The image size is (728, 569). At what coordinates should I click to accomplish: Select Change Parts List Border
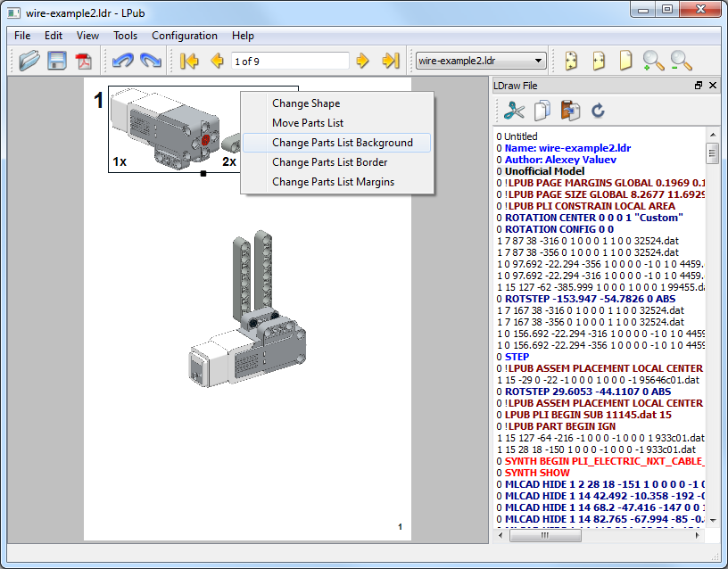[337, 162]
